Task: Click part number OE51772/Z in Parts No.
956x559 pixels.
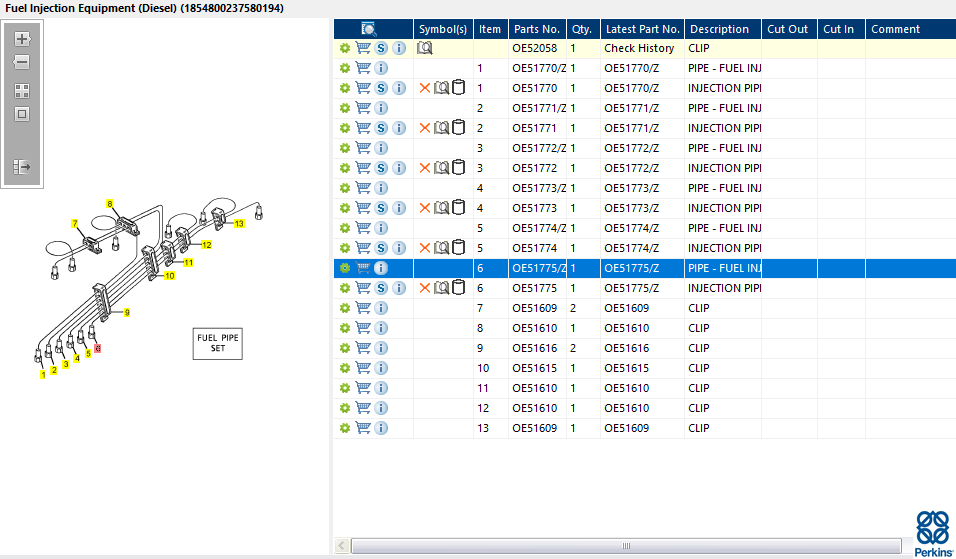Action: (x=539, y=148)
